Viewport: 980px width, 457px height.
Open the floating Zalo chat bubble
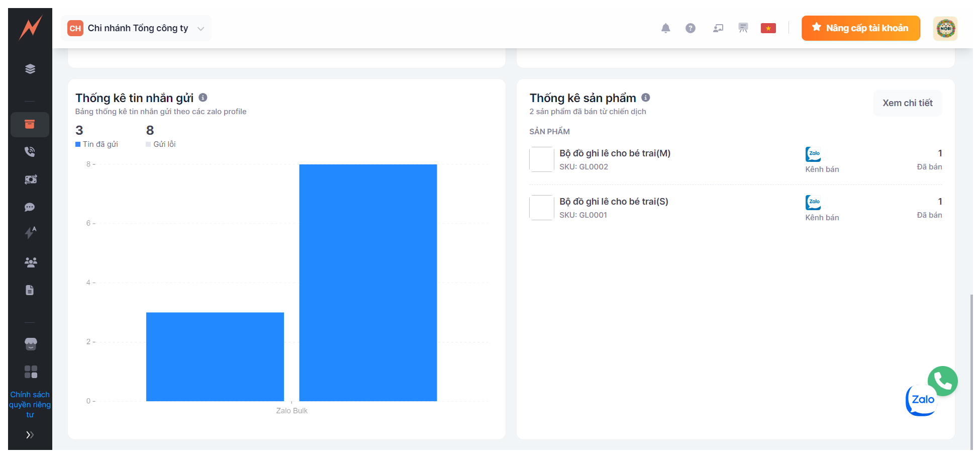pyautogui.click(x=921, y=401)
